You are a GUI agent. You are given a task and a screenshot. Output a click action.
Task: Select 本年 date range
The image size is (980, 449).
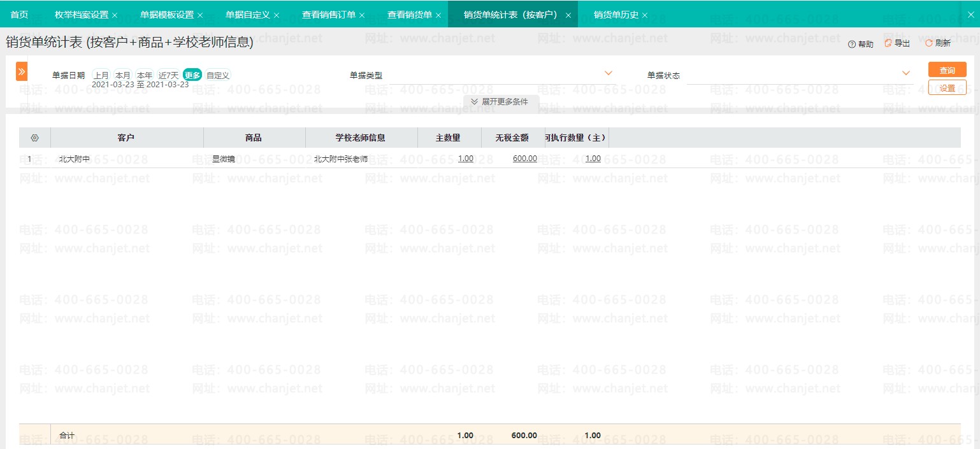[145, 75]
